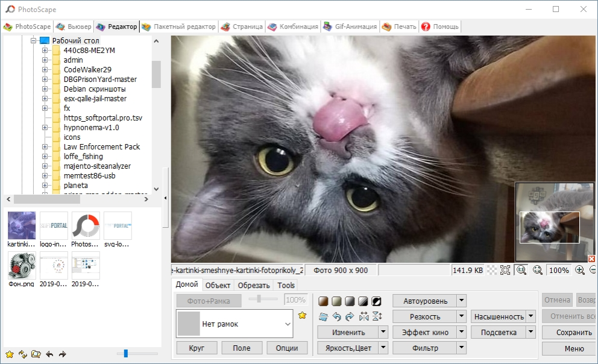Image resolution: width=598 pixels, height=364 pixels.
Task: Click the Сохранить button
Action: pyautogui.click(x=573, y=332)
